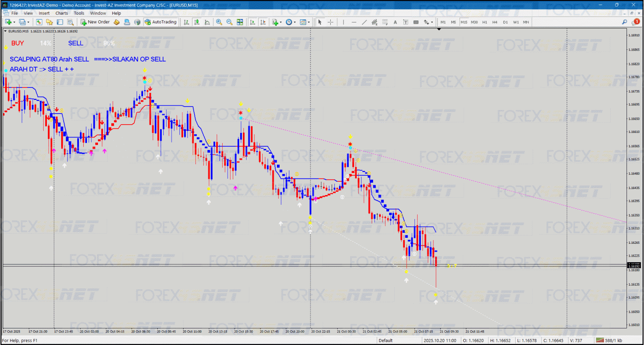Zoom in on the chart
This screenshot has height=345, width=644.
point(219,22)
